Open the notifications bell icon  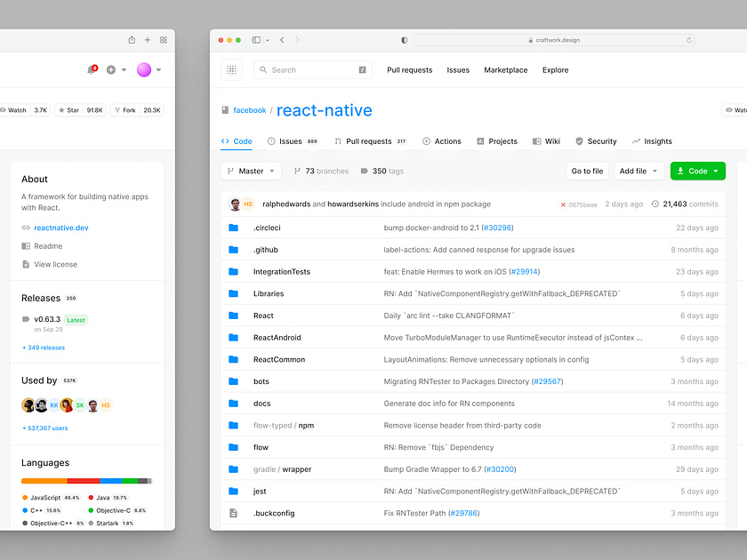pos(90,69)
